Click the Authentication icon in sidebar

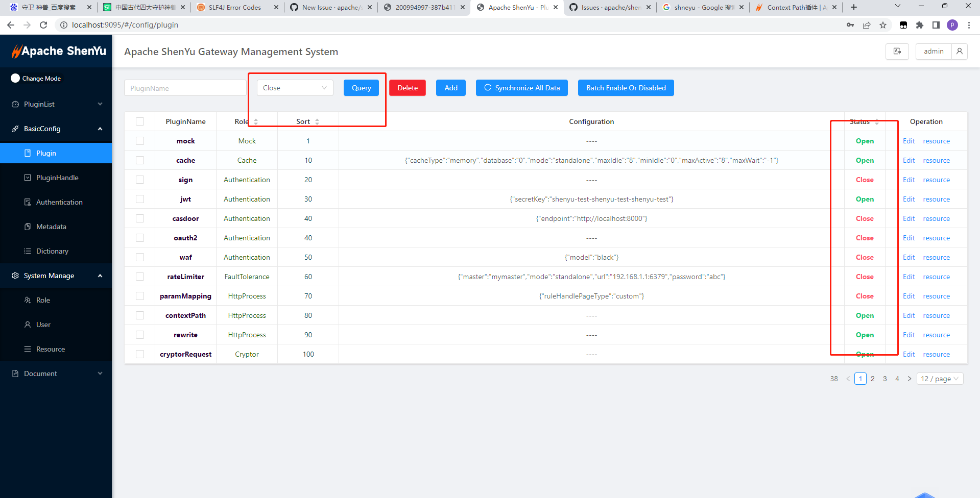(28, 202)
